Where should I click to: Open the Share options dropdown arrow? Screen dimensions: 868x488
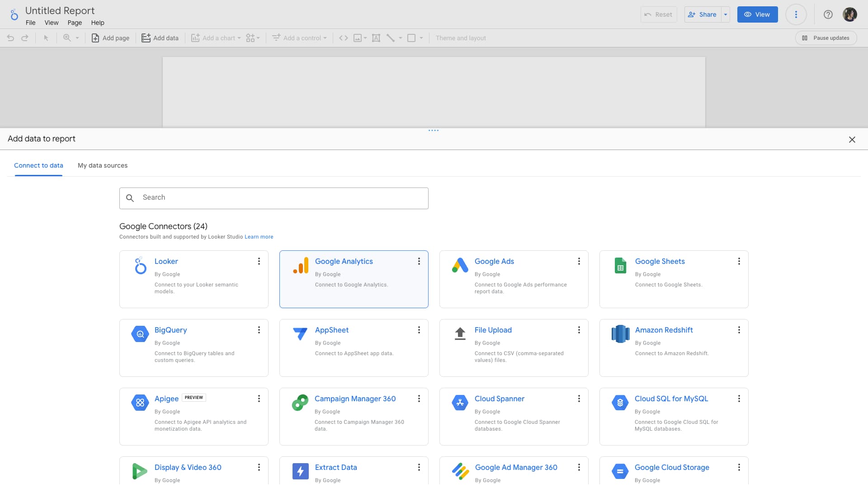coord(726,14)
